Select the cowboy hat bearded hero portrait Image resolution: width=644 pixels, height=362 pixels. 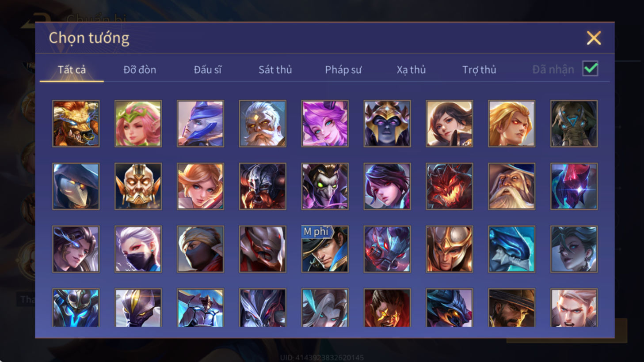[511, 308]
